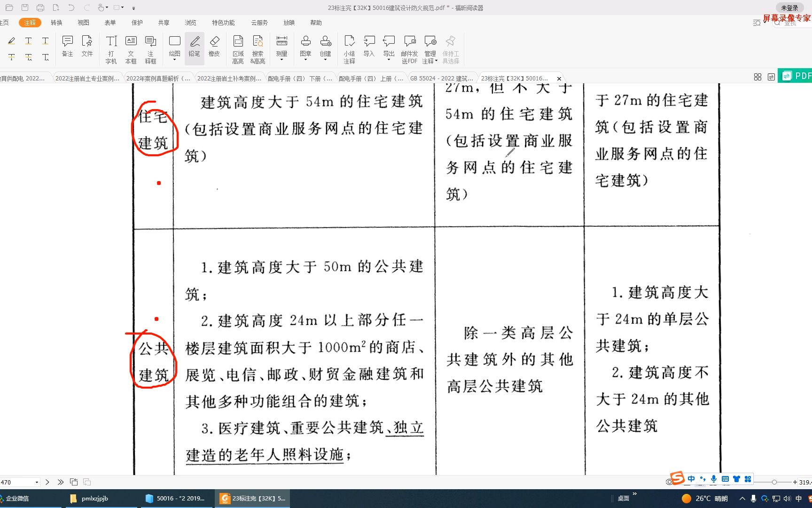
Task: Expand the 绘图 drawing dropdown
Action: tap(175, 60)
